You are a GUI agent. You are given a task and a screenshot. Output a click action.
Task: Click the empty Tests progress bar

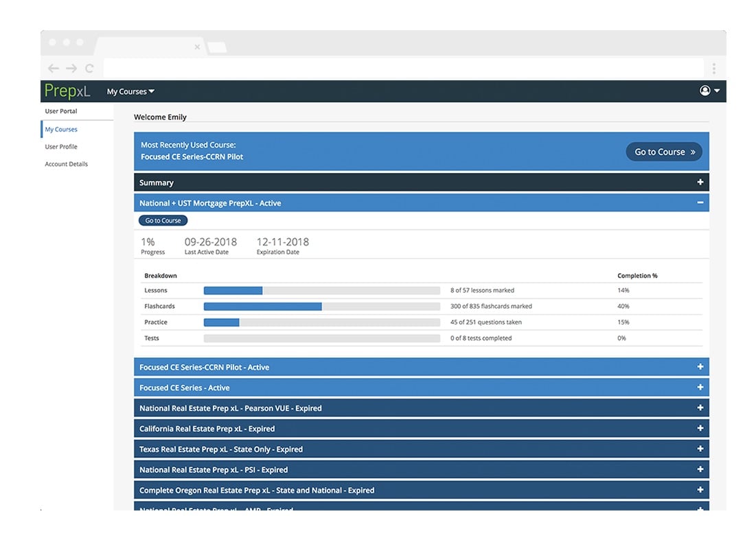[321, 338]
